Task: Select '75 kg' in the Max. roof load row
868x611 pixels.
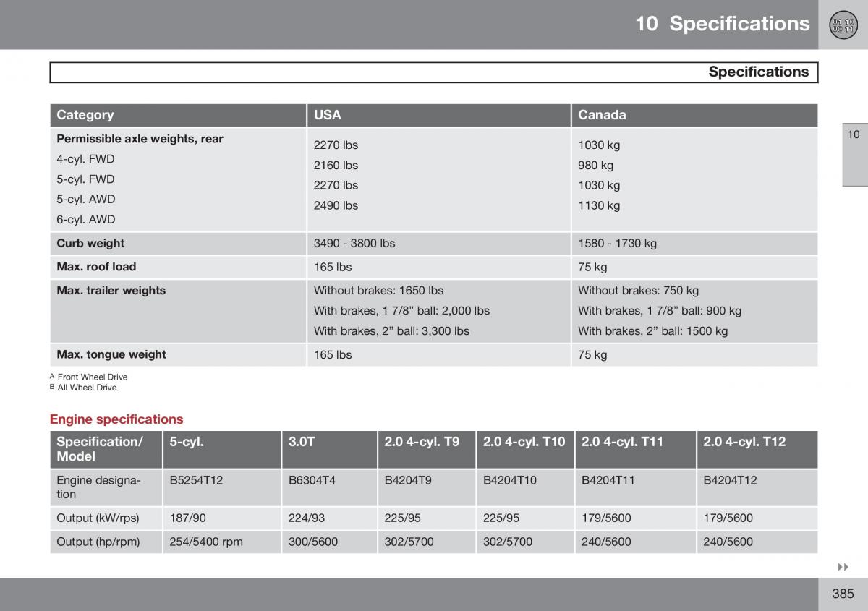Action: click(x=592, y=268)
